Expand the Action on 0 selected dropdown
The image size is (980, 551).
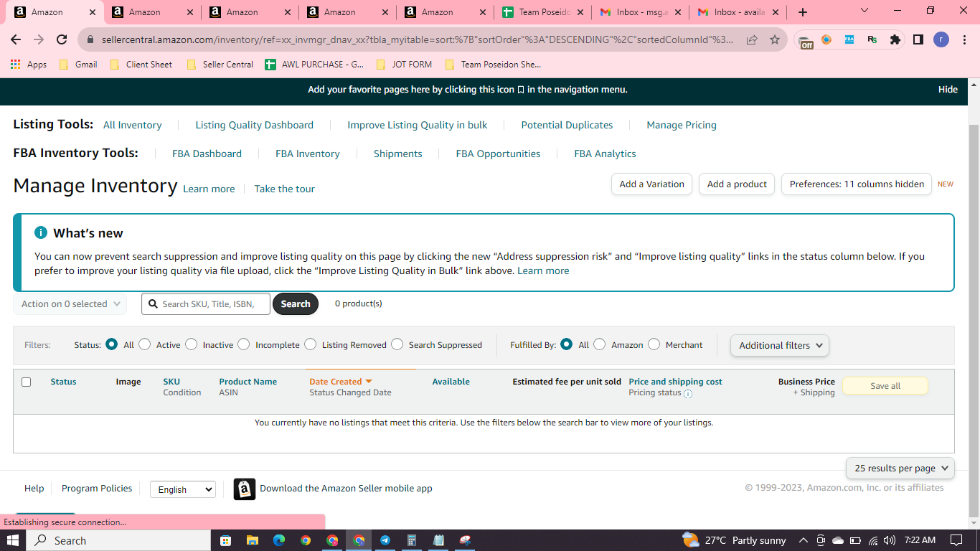click(70, 304)
